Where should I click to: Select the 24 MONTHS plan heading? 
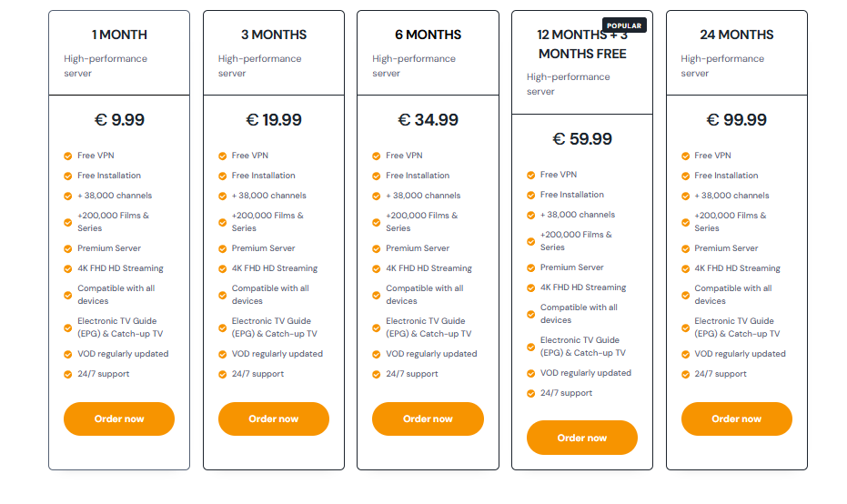click(x=736, y=35)
